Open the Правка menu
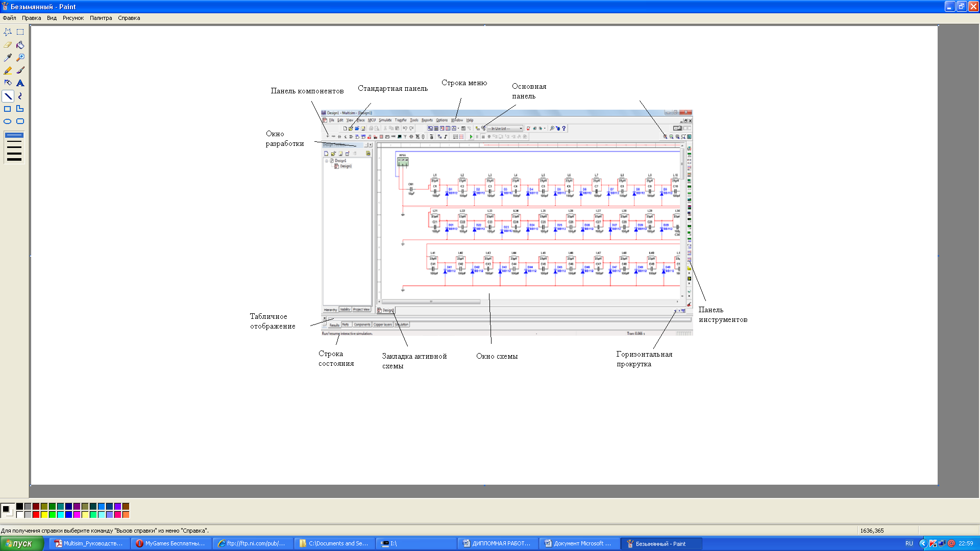Image resolution: width=980 pixels, height=551 pixels. (x=31, y=18)
